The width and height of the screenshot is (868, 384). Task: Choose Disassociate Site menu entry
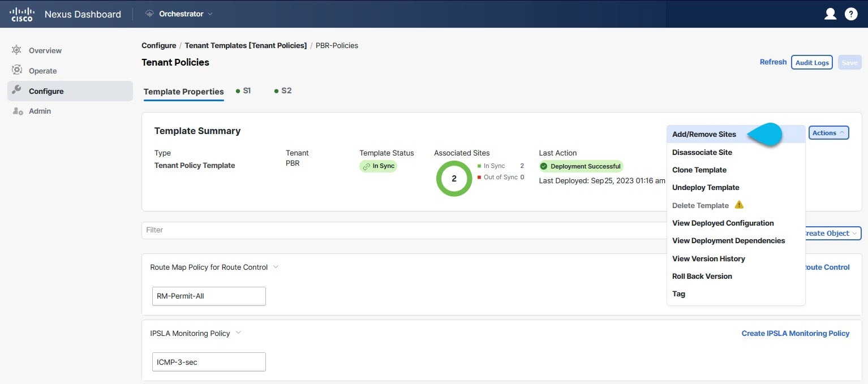(736, 152)
